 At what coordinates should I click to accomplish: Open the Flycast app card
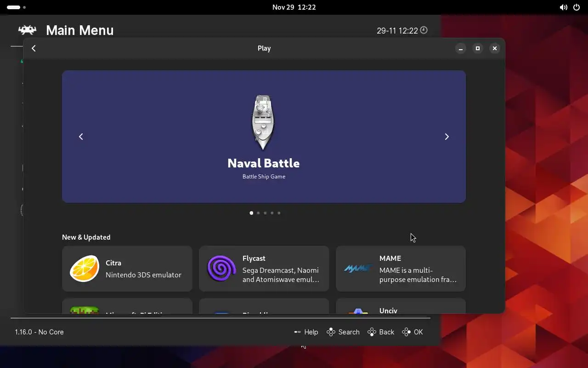[x=264, y=269]
